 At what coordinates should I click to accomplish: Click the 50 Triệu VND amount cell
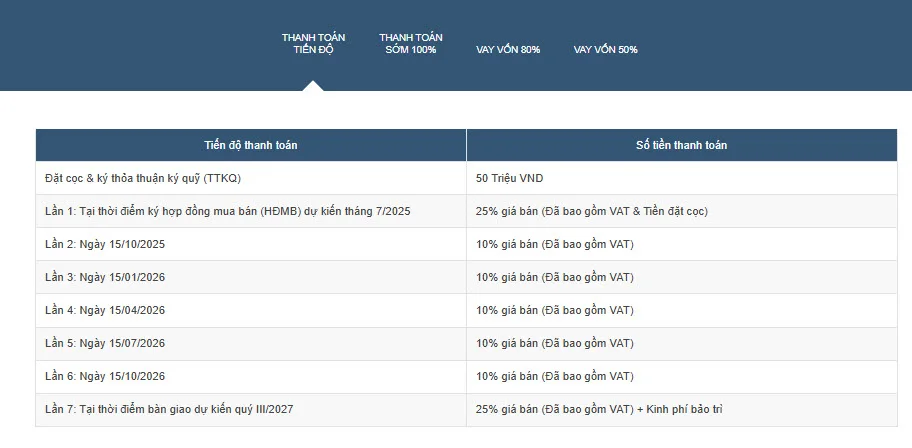point(510,178)
